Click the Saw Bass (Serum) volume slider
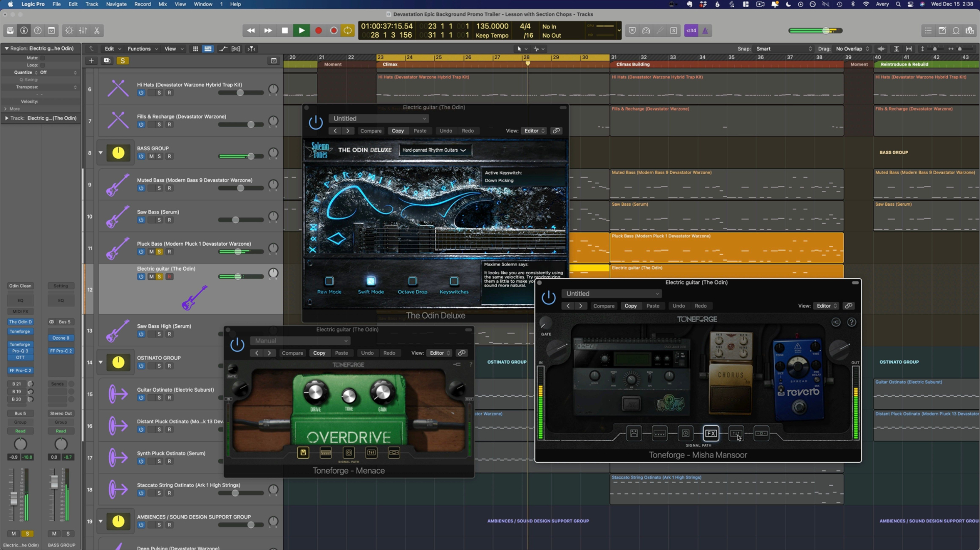 235,220
